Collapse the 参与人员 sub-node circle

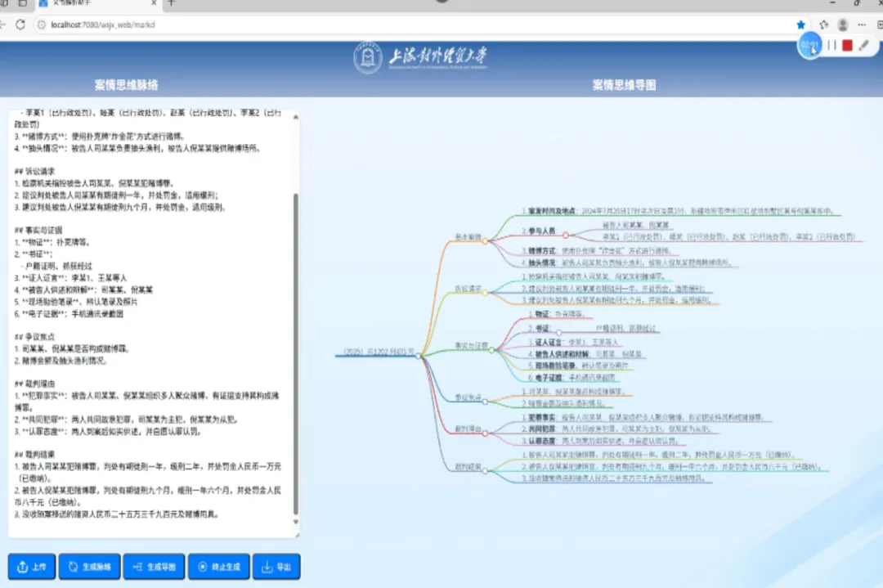pyautogui.click(x=566, y=236)
